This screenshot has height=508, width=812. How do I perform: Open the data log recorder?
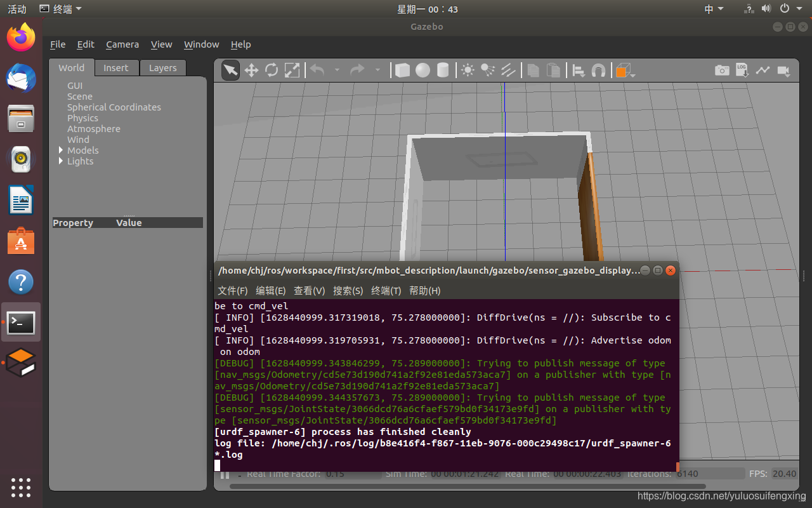(742, 70)
